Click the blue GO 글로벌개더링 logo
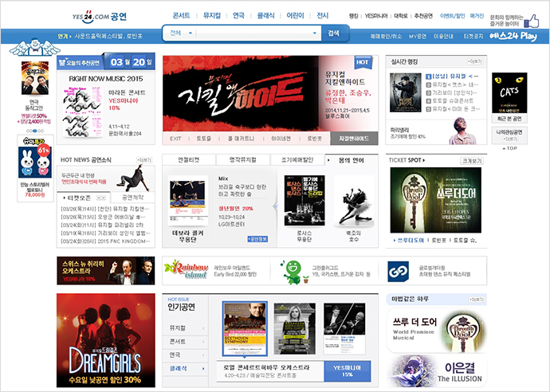This screenshot has height=392, width=550. click(398, 272)
